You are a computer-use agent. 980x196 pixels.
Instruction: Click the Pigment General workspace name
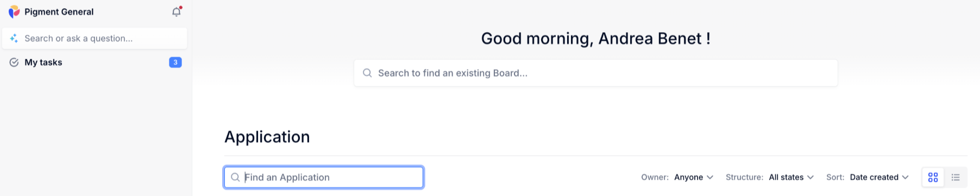click(59, 12)
